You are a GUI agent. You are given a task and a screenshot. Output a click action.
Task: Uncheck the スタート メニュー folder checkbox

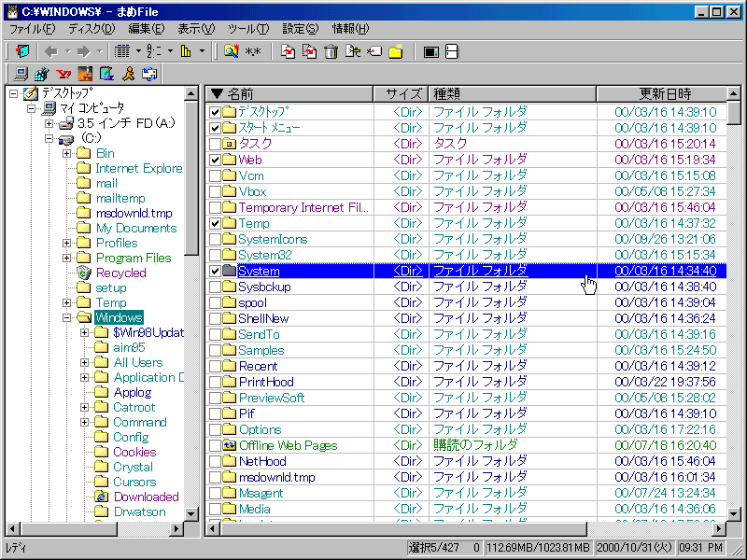[215, 128]
